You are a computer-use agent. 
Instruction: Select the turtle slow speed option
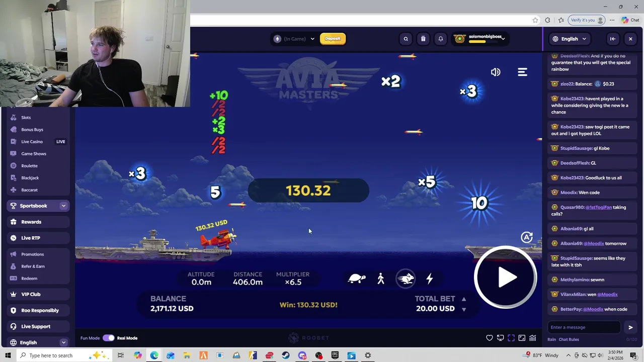click(x=357, y=279)
